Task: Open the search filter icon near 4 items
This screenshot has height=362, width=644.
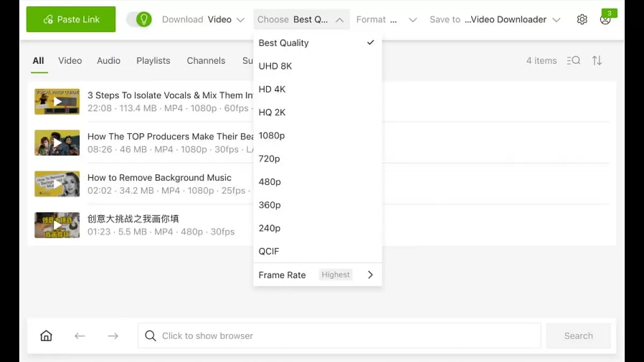Action: tap(573, 61)
